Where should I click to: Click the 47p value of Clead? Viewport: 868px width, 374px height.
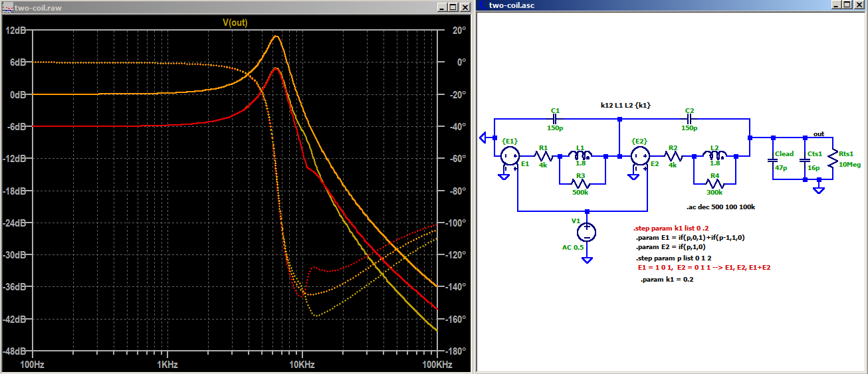pos(781,168)
